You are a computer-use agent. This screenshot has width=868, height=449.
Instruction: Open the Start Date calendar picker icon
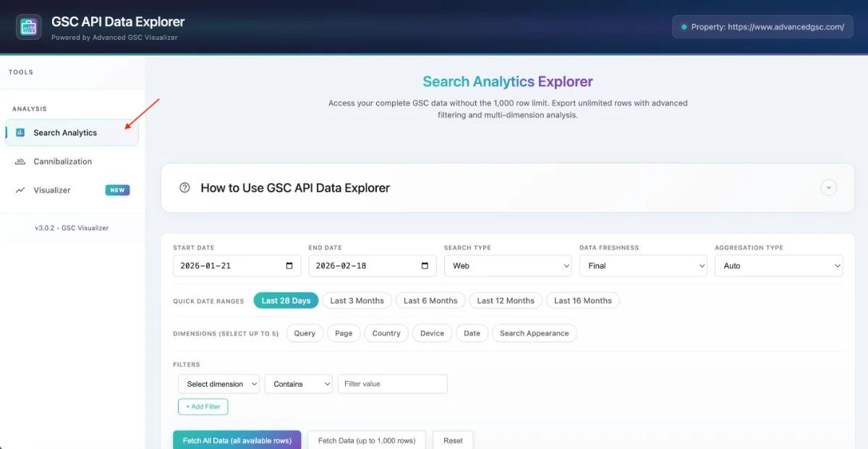pos(289,266)
